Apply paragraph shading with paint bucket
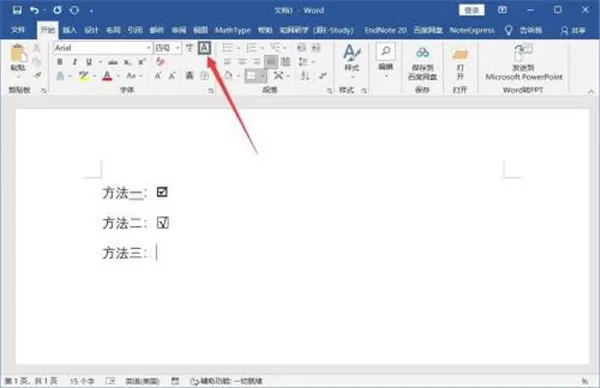Screen dimensions: 600x388 tap(228, 75)
